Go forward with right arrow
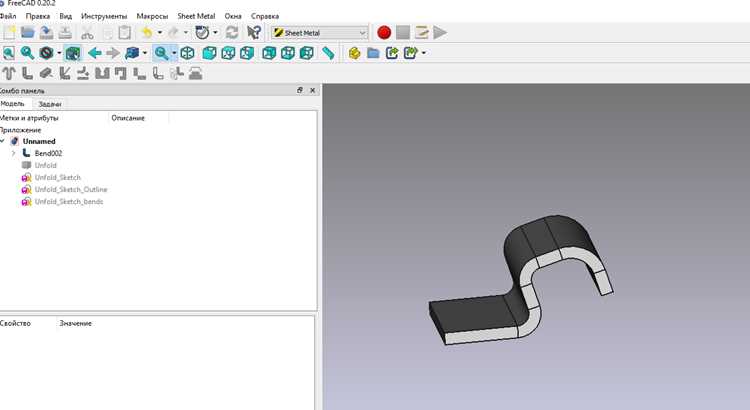Screen dimensions: 750x410 coord(113,53)
